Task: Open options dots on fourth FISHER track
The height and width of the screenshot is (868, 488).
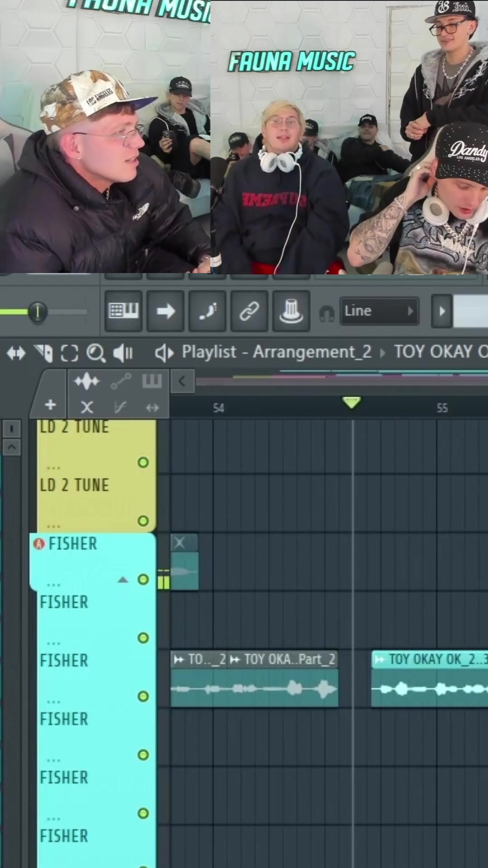Action: pyautogui.click(x=53, y=760)
